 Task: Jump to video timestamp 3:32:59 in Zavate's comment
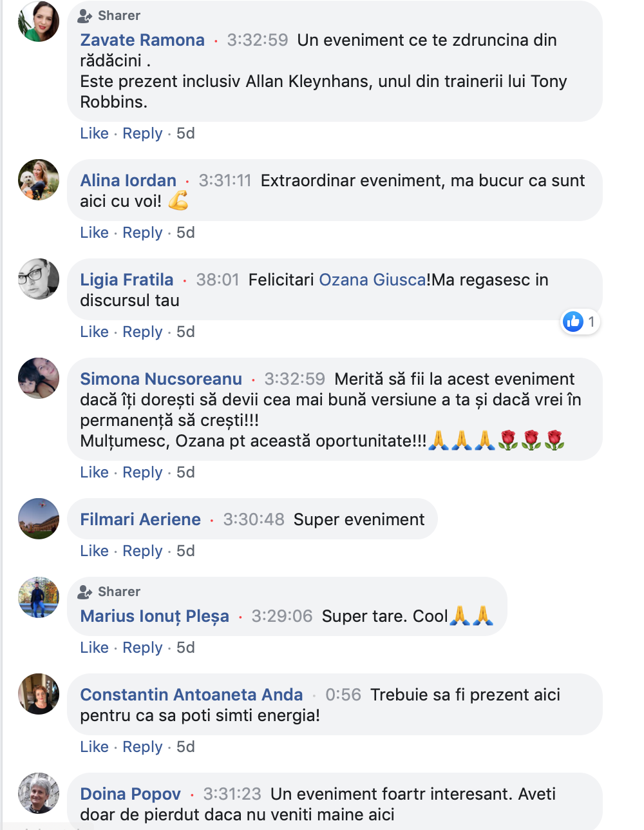(x=258, y=40)
